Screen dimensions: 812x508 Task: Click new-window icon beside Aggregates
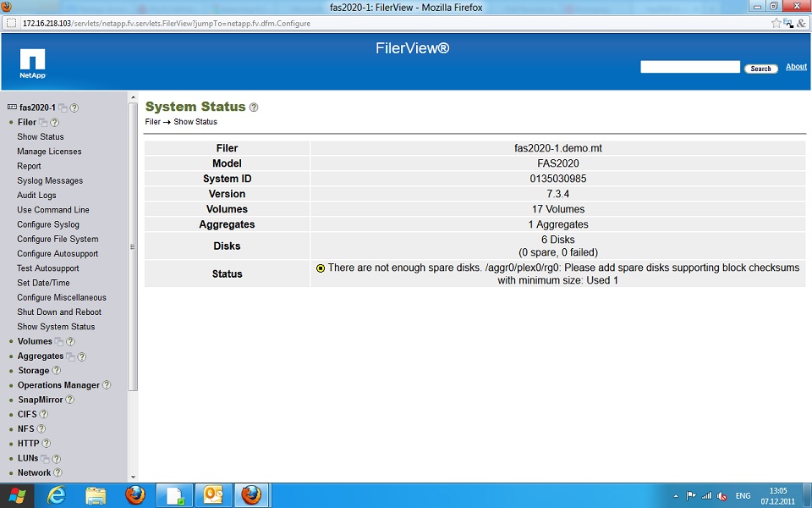(70, 356)
